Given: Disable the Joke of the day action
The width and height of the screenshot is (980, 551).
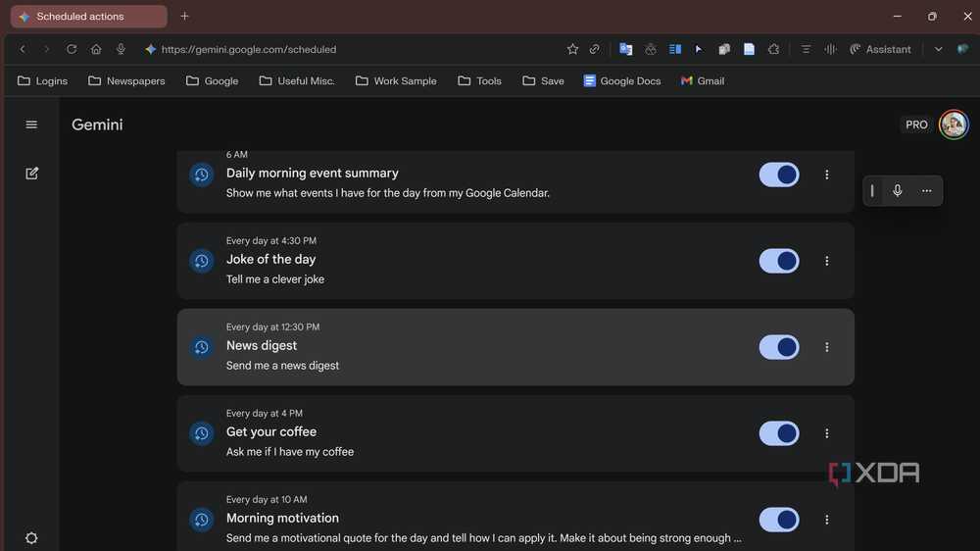Looking at the screenshot, I should 779,261.
